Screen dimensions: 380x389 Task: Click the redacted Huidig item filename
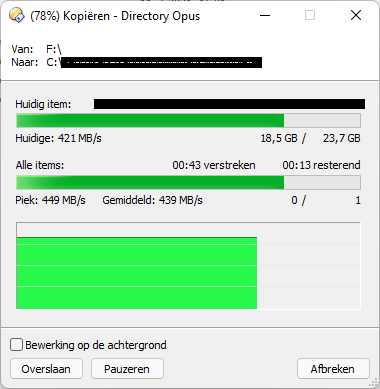pyautogui.click(x=229, y=104)
